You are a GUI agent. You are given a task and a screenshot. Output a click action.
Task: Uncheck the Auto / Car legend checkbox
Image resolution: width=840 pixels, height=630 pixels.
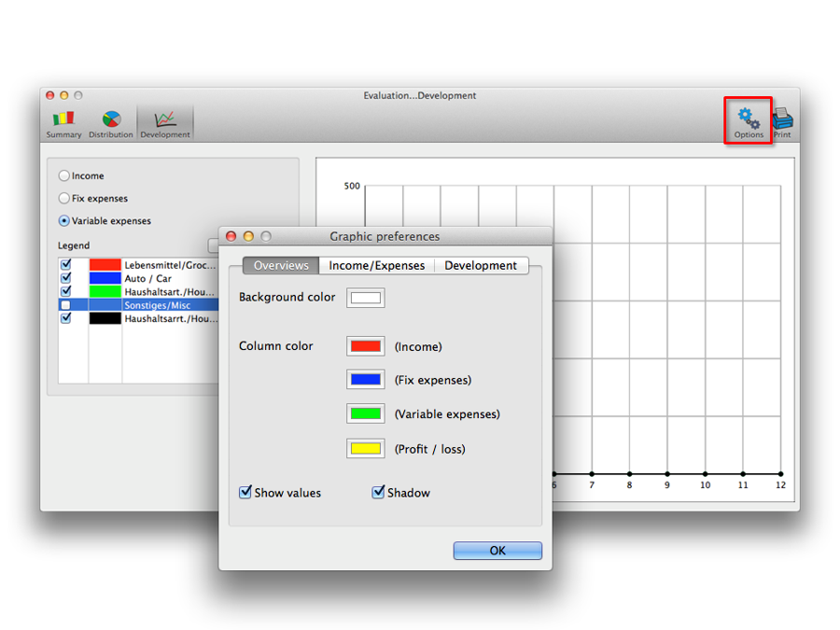tap(65, 278)
